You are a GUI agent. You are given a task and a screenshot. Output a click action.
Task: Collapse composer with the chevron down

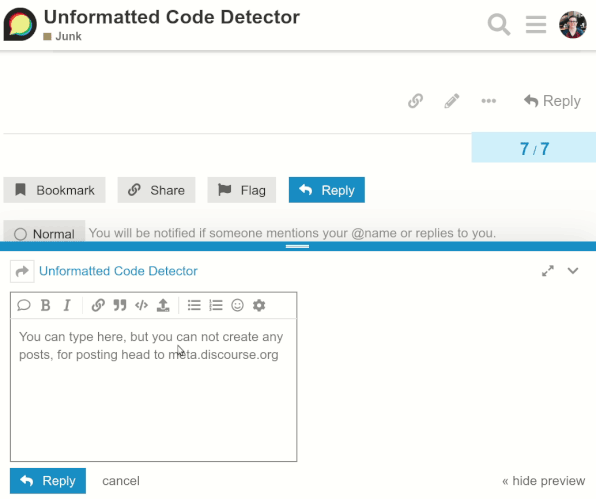click(x=573, y=271)
